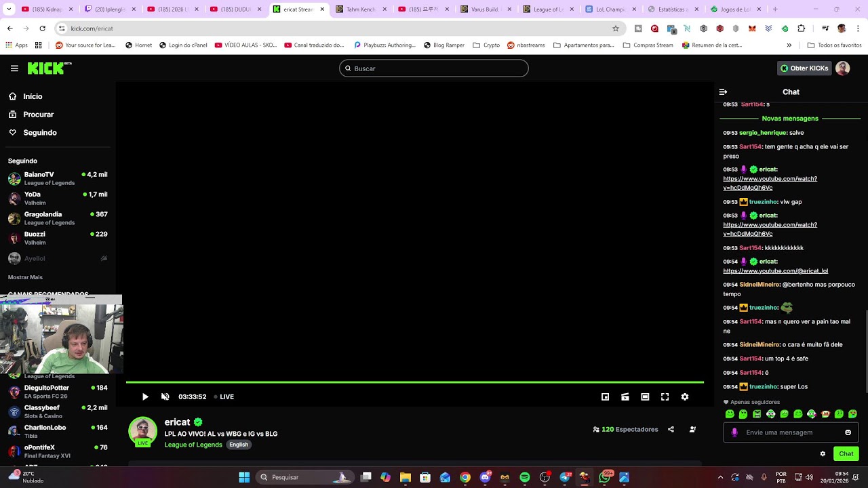Open the League of Legends category link

(x=193, y=445)
